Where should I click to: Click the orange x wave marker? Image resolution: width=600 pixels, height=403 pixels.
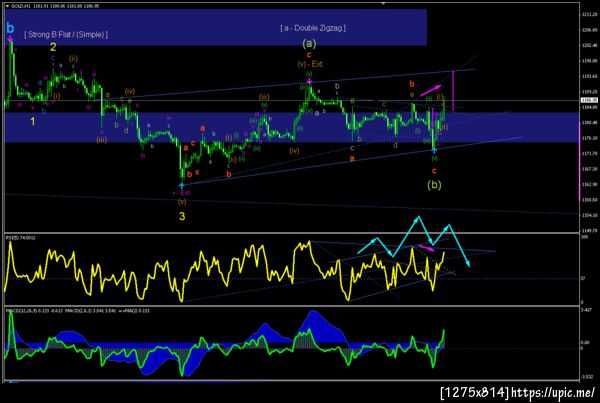[x=197, y=173]
